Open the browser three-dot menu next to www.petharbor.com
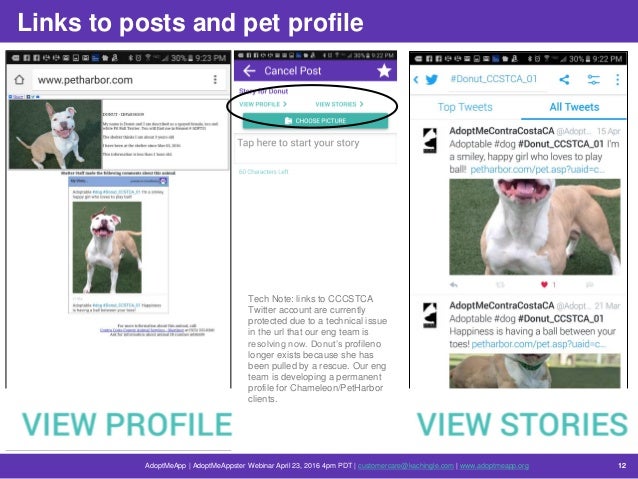Image resolution: width=638 pixels, height=479 pixels. tap(215, 79)
